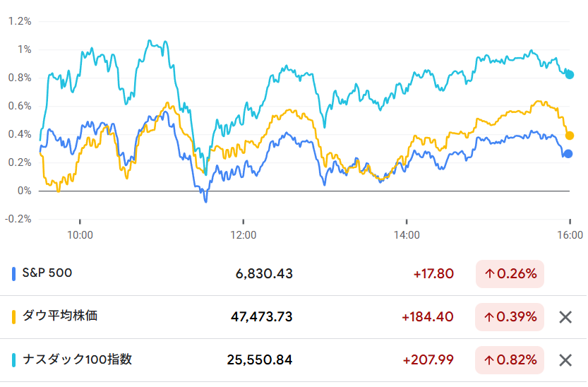Click the 12:00 time axis label
The image size is (588, 387).
click(243, 234)
